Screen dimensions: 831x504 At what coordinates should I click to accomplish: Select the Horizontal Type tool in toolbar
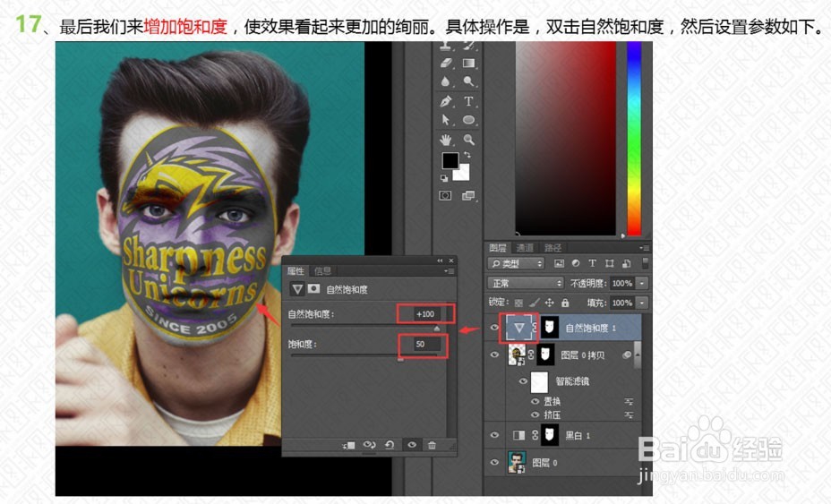point(468,101)
